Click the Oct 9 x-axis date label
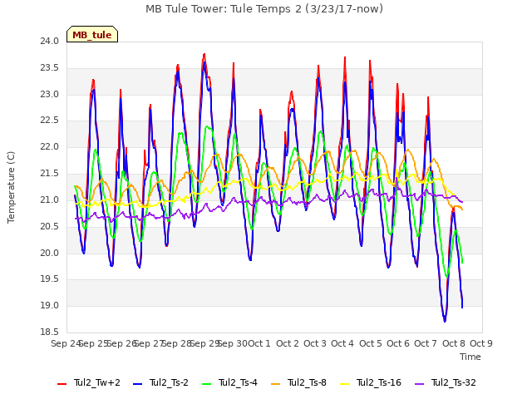The image size is (532, 399). 481,343
